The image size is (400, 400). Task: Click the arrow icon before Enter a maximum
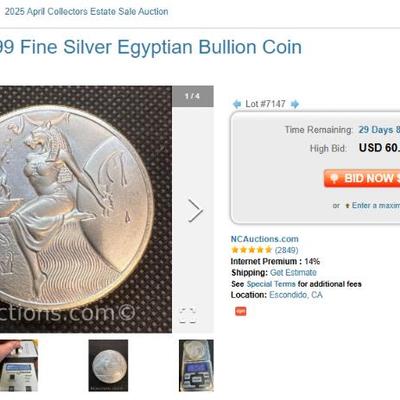347,206
